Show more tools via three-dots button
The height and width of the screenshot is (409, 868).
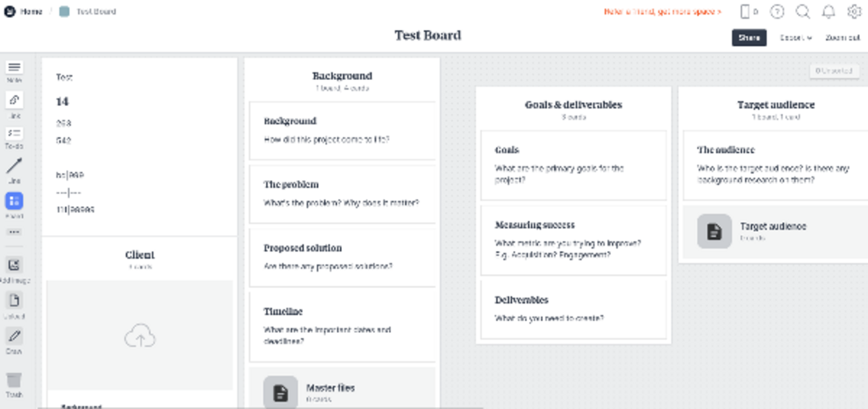(x=14, y=232)
